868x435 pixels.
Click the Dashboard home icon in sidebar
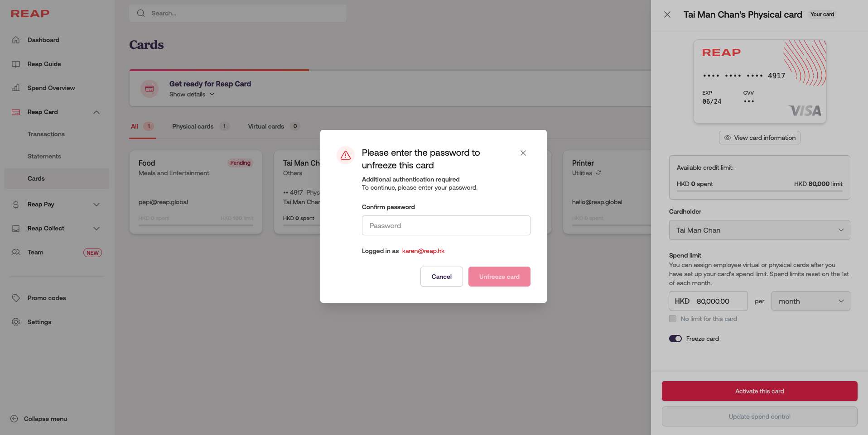[x=16, y=40]
